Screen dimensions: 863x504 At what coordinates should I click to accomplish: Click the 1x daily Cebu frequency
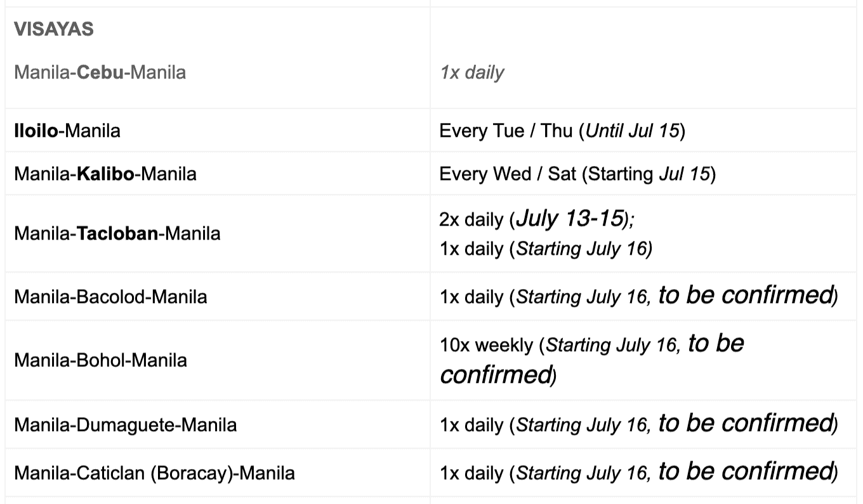[x=471, y=72]
